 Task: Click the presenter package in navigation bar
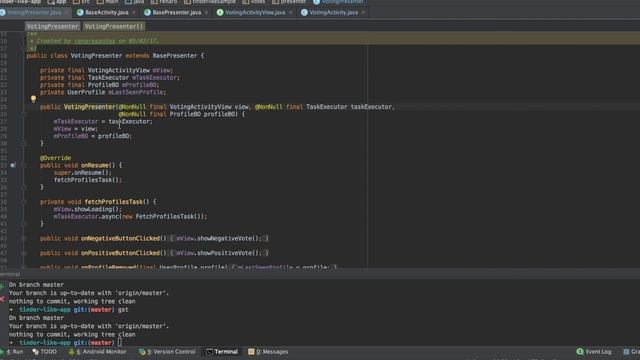coord(290,2)
